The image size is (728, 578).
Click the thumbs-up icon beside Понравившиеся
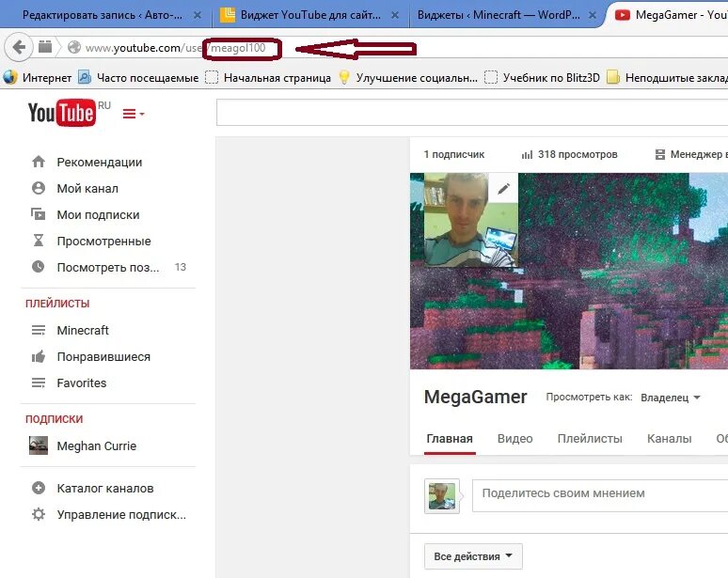tap(39, 356)
